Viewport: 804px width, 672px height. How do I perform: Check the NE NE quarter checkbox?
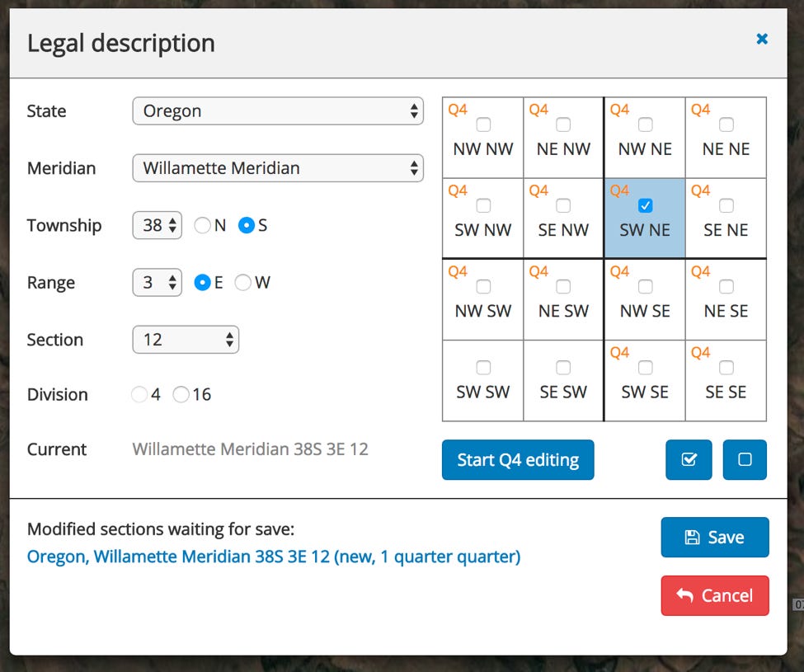726,125
